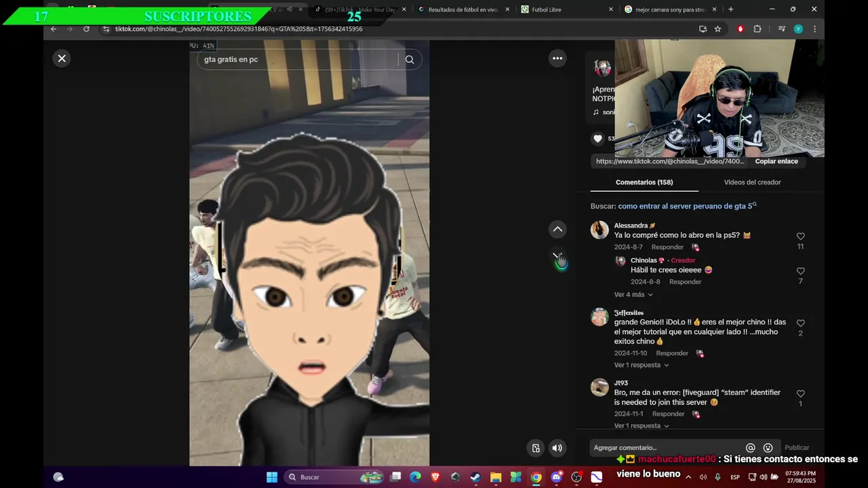
Task: Close the Futbol Libre tab
Action: click(610, 9)
